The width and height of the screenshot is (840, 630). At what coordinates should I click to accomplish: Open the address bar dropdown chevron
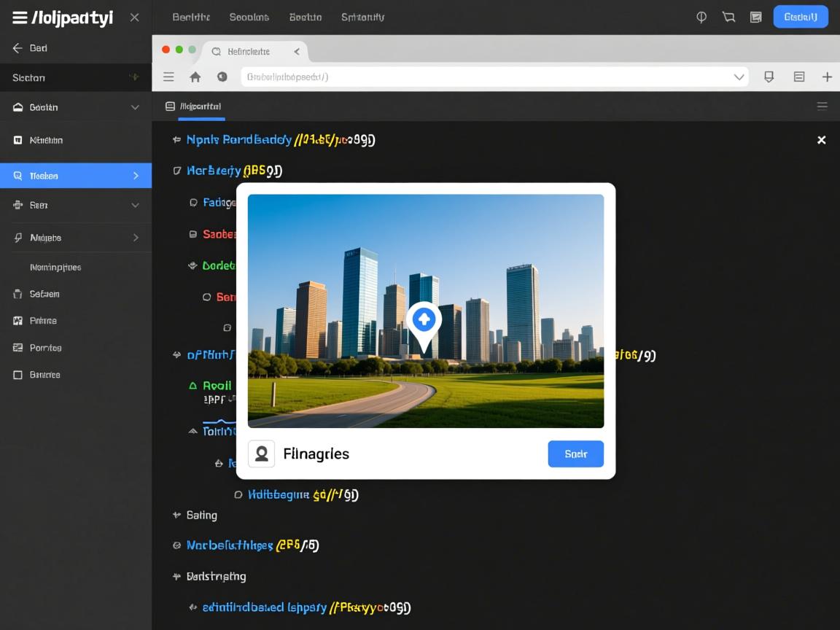click(739, 77)
